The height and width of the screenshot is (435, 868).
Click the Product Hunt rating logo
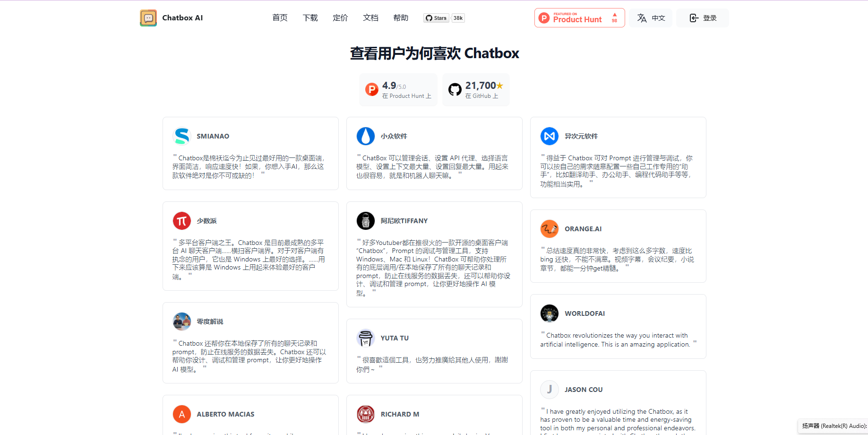point(372,89)
